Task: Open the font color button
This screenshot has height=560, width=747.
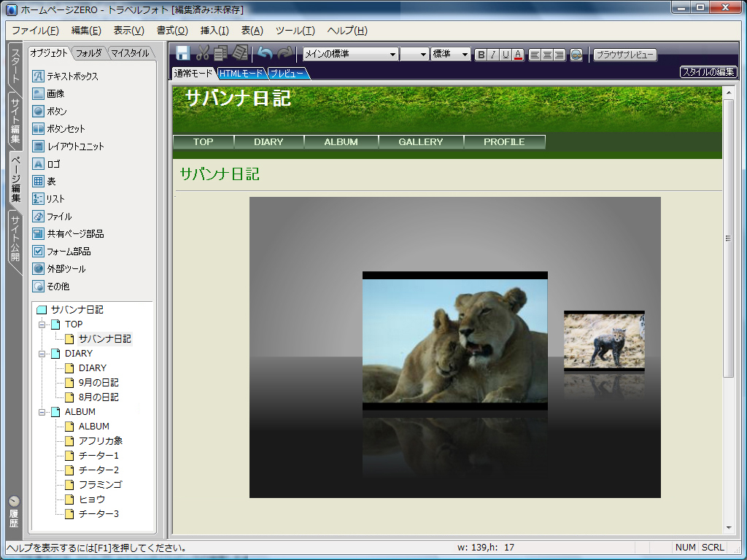Action: pyautogui.click(x=519, y=55)
